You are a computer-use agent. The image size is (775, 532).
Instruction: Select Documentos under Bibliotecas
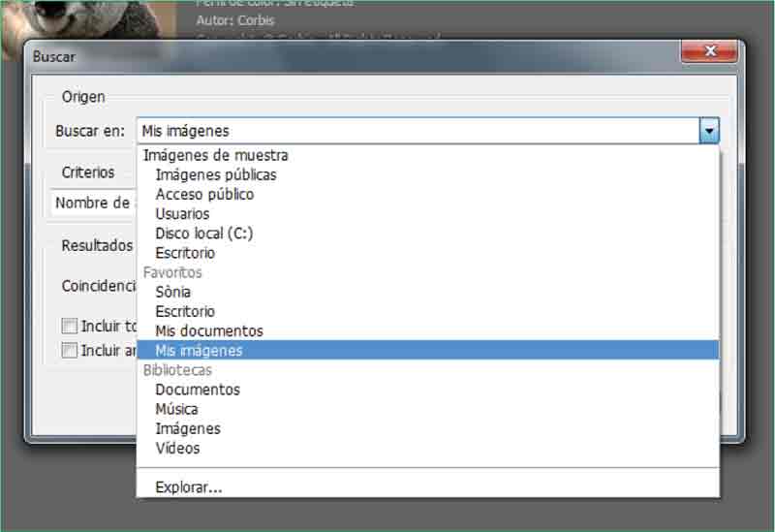[197, 390]
